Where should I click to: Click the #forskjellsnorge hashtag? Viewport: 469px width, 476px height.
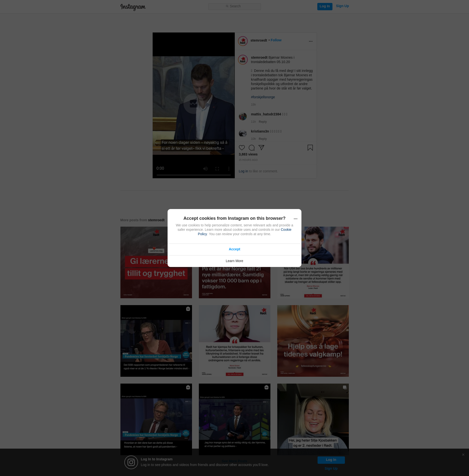click(263, 97)
